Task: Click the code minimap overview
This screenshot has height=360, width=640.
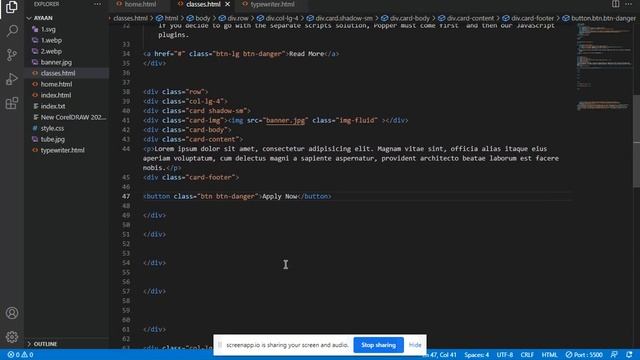Action: tap(603, 67)
